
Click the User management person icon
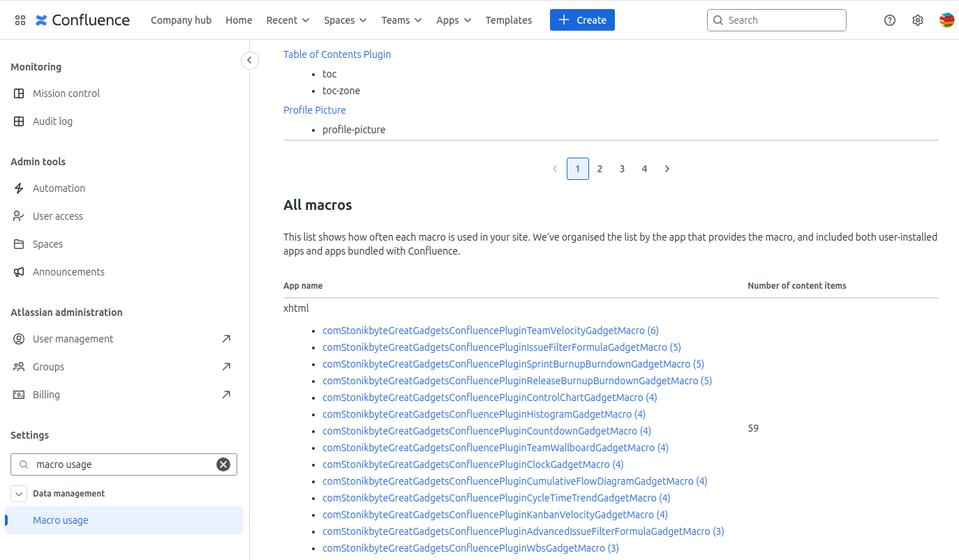click(x=19, y=339)
